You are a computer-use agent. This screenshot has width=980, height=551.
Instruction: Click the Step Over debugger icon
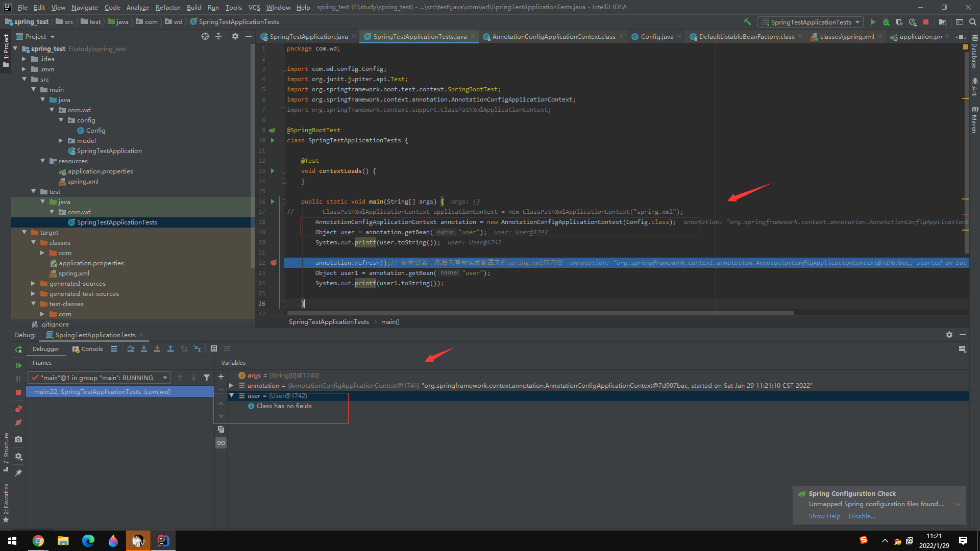tap(131, 349)
